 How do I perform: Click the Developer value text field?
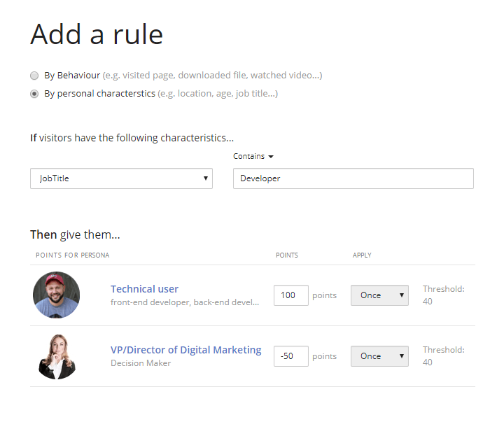[x=353, y=178]
